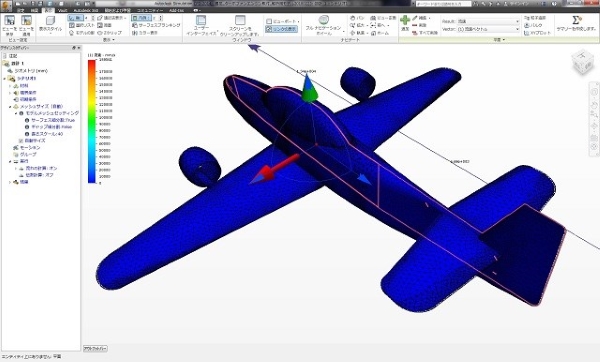Toggle the auto size checkbox in tree
The height and width of the screenshot is (362, 600).
[21, 141]
